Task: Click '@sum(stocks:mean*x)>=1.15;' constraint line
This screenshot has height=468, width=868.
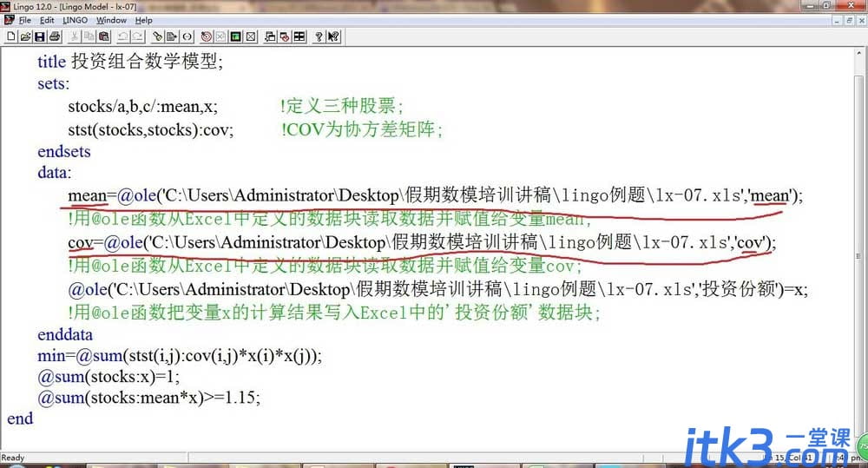Action: click(x=149, y=398)
